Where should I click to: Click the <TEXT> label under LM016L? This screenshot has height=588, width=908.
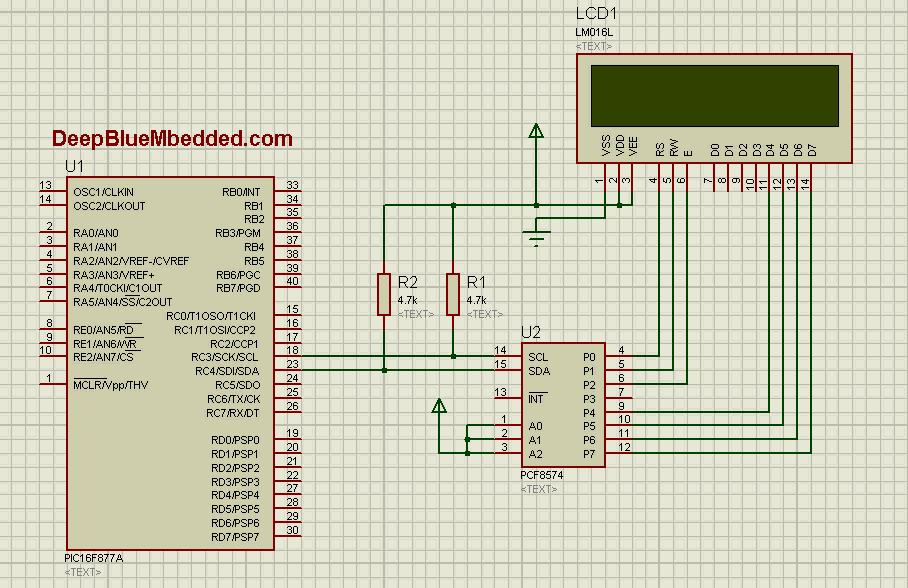pyautogui.click(x=592, y=45)
